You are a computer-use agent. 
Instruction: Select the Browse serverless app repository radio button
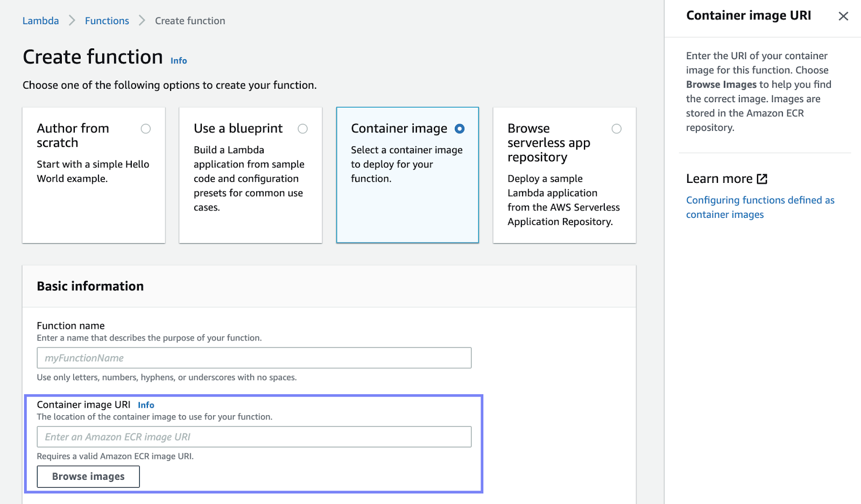click(x=617, y=129)
